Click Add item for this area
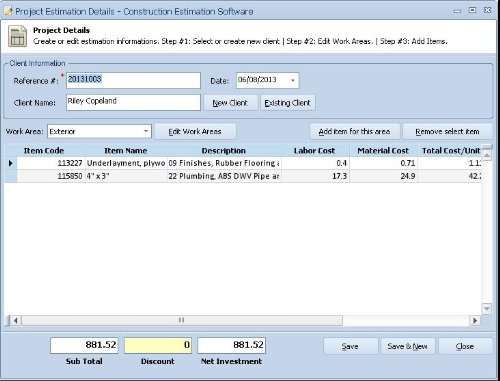The height and width of the screenshot is (381, 500). point(354,131)
